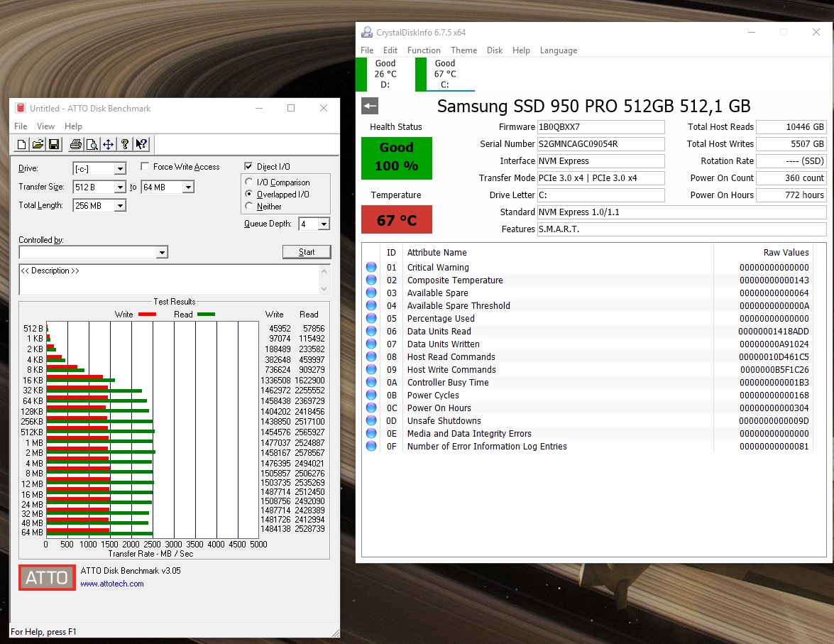The image size is (834, 644).
Task: Switch to the D: drive tab at 26 °C
Action: point(379,74)
